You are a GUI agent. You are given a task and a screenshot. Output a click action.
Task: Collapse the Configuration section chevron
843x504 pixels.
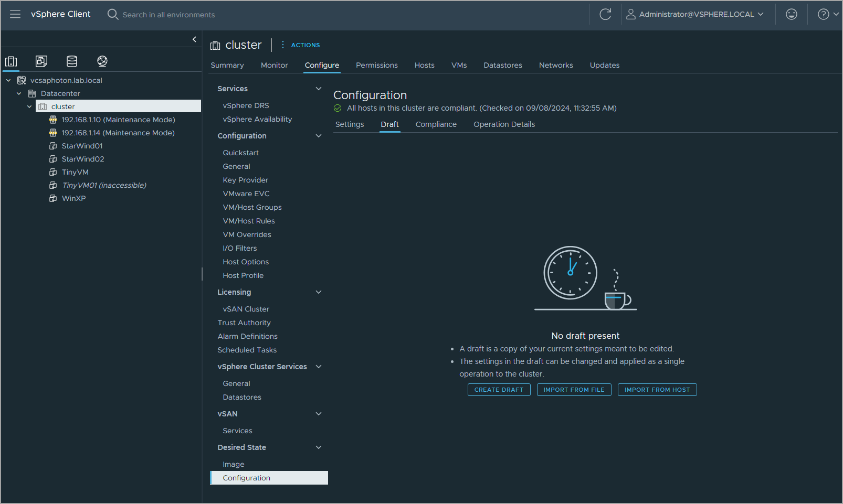click(x=319, y=136)
